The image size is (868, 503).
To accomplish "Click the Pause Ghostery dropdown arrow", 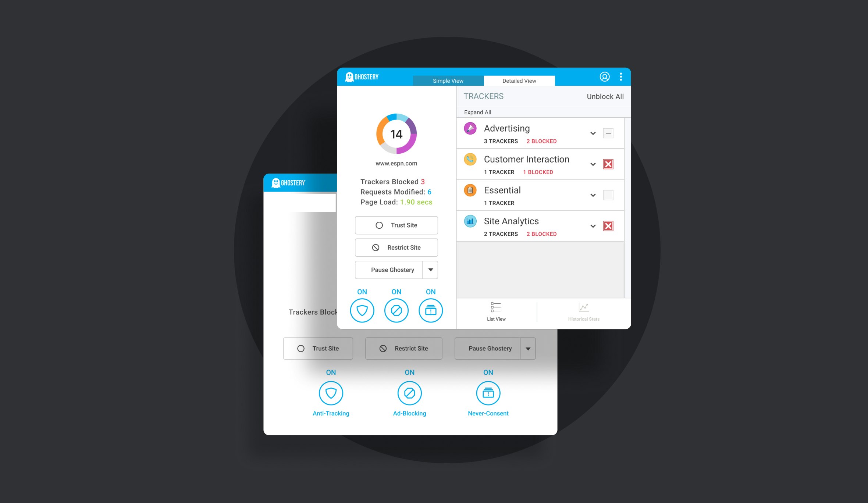I will (x=431, y=270).
